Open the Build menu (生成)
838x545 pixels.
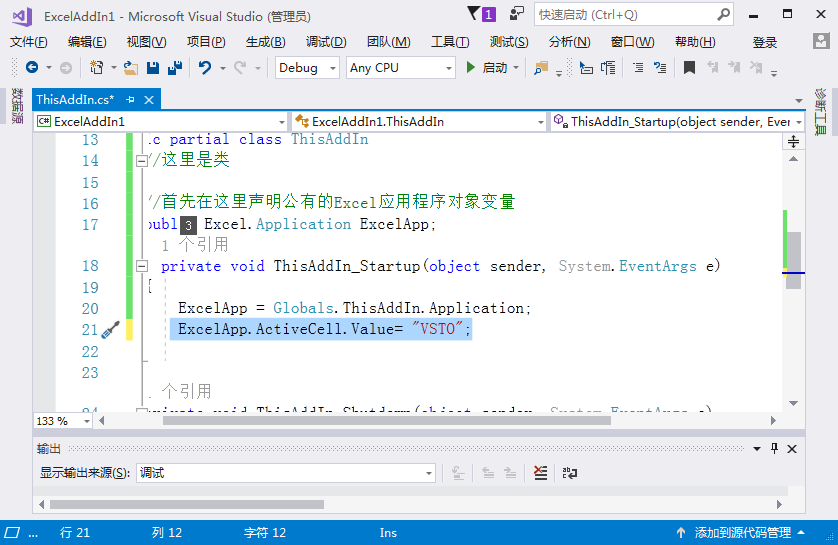(x=266, y=42)
